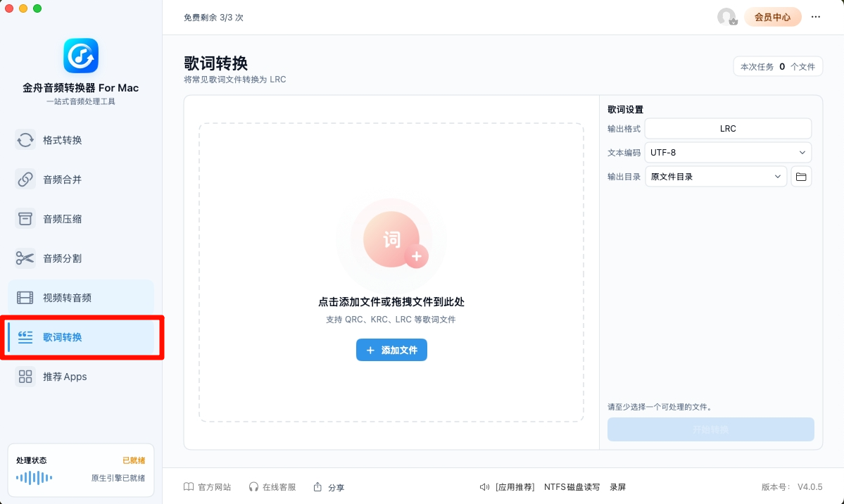Click the 本次任务 0 个文件 badge

point(778,67)
